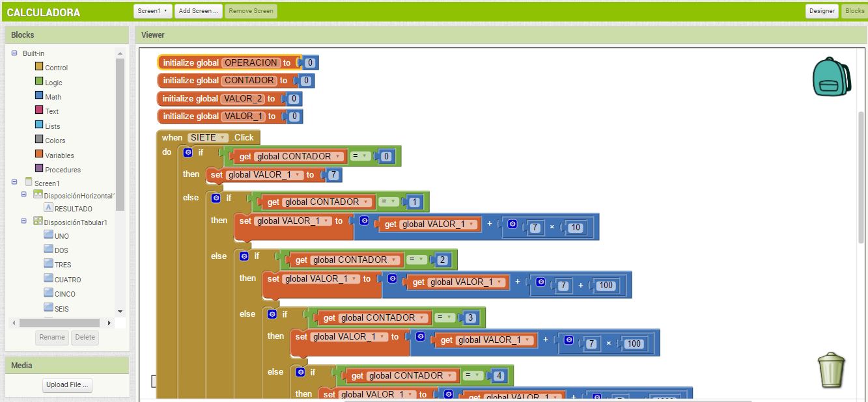
Task: Open the backpack icon in the viewer
Action: (x=832, y=77)
